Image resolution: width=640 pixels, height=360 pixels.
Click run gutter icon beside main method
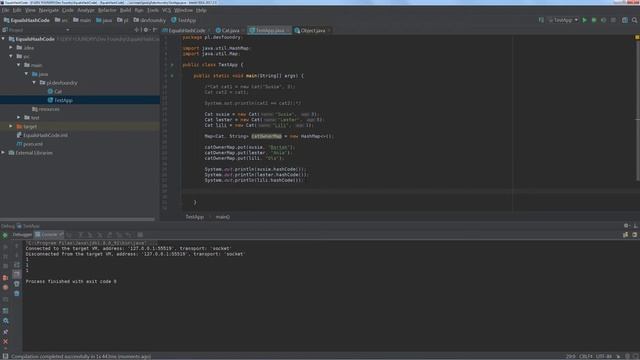point(172,76)
